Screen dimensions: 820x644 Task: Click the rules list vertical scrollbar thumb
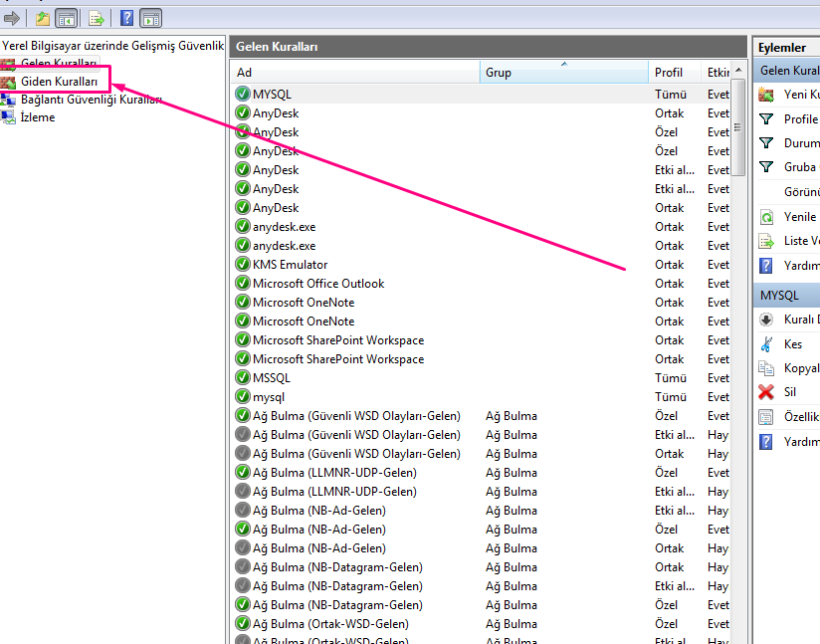pyautogui.click(x=738, y=127)
